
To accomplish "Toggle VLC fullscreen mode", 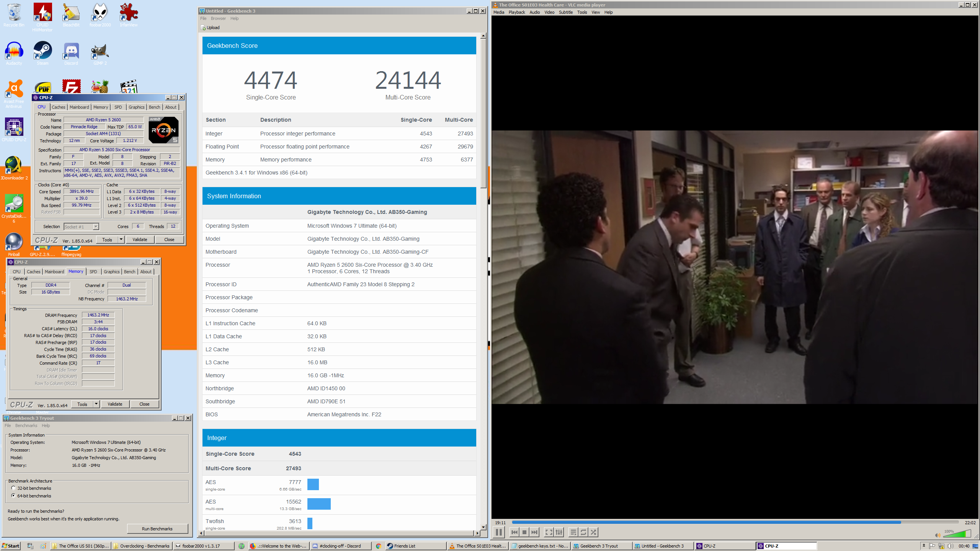I will pyautogui.click(x=549, y=532).
